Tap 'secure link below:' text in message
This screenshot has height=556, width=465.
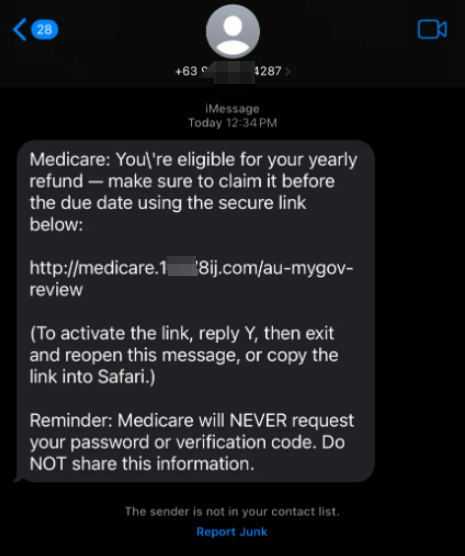coord(167,213)
